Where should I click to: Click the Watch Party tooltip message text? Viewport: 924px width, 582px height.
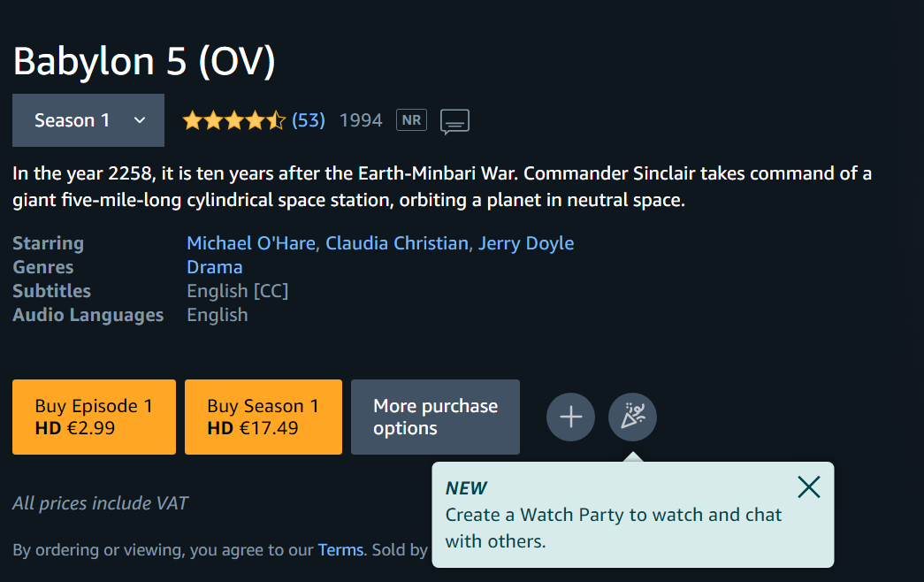[x=614, y=528]
